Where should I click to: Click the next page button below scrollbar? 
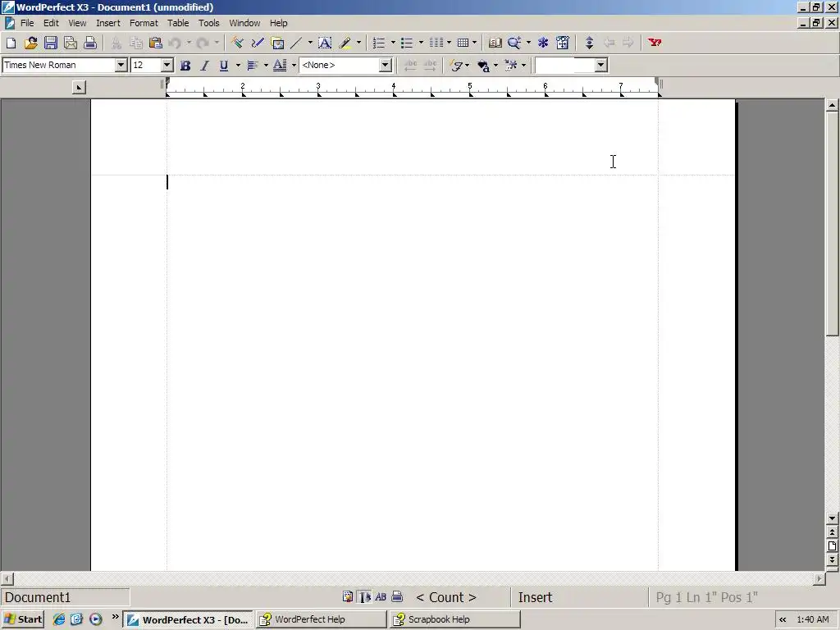pos(832,559)
